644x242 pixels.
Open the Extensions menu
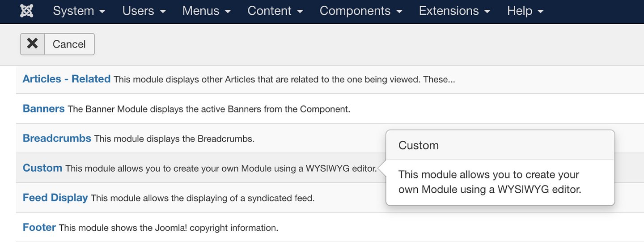point(454,11)
